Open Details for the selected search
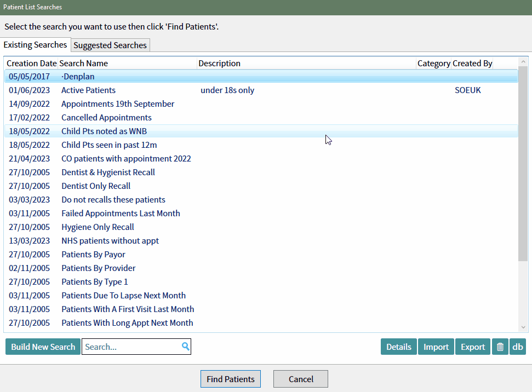Viewport: 532px width, 392px height. [x=398, y=347]
